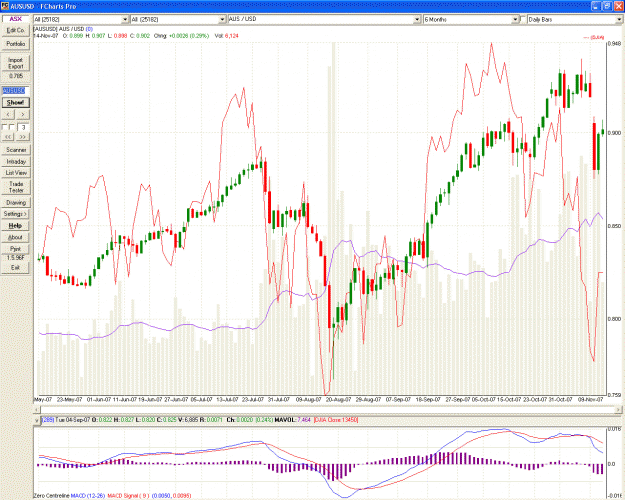Expand the first All (25182) dropdown
Viewport: 625px width, 500px height.
[x=125, y=20]
